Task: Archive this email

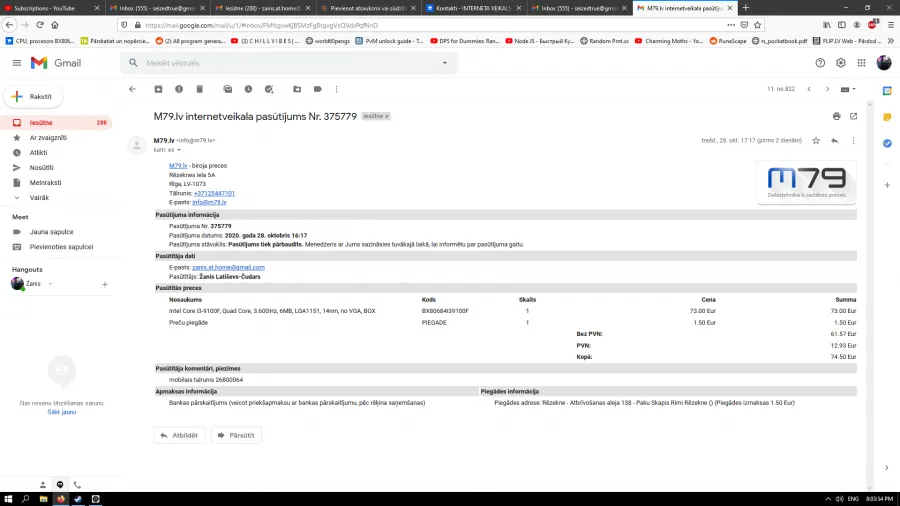Action: pyautogui.click(x=158, y=89)
